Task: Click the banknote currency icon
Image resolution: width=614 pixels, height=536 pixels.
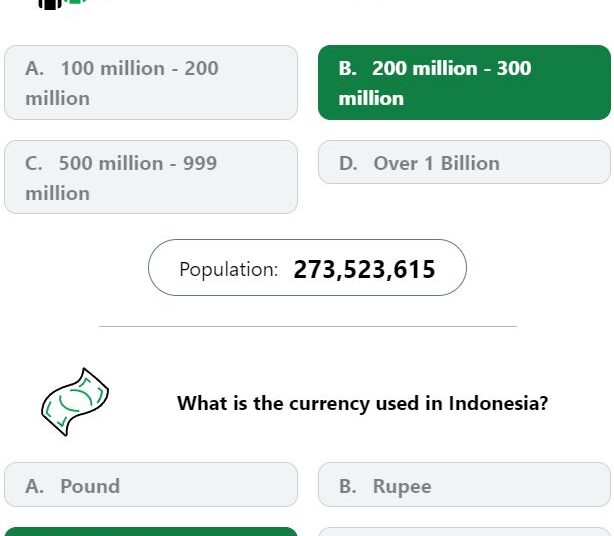Action: [x=75, y=402]
